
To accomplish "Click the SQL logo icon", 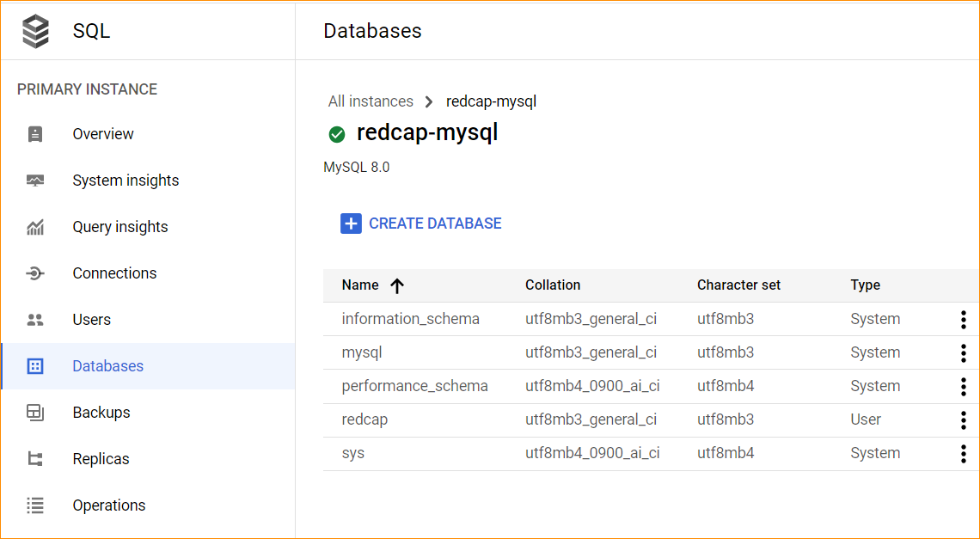I will tap(34, 30).
